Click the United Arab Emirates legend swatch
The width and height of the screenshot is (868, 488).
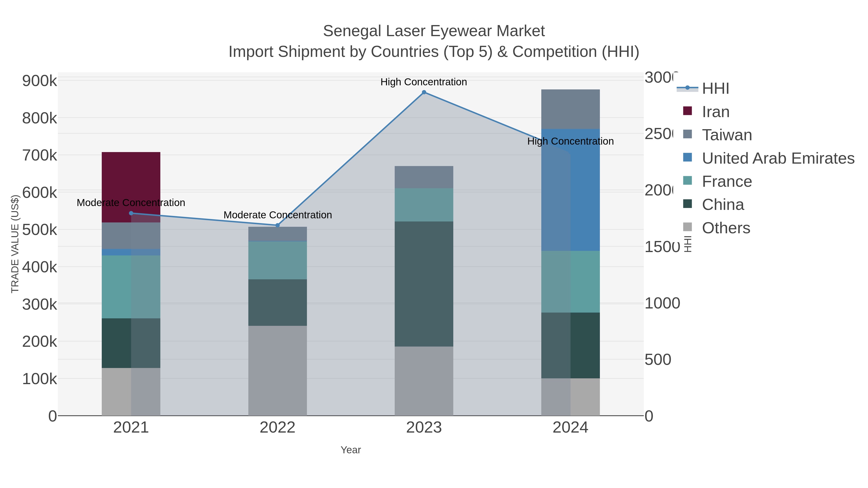pos(687,157)
